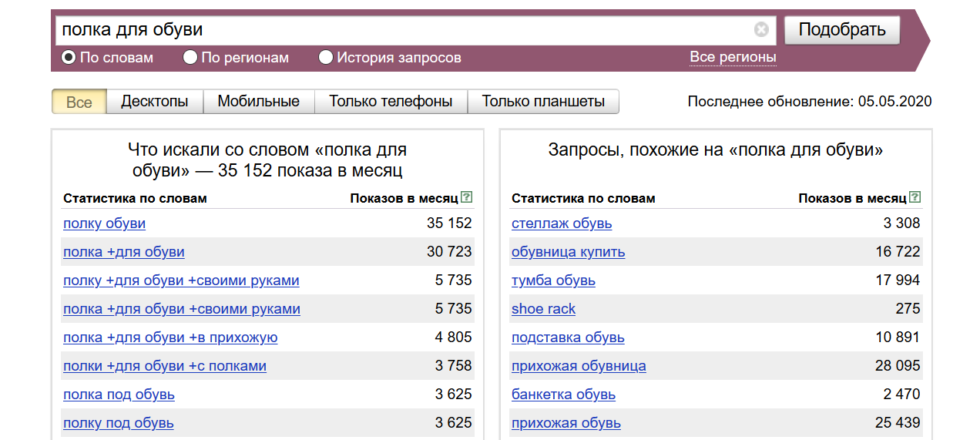The image size is (980, 440).
Task: Select the "По регионам" radio option
Action: click(x=190, y=58)
